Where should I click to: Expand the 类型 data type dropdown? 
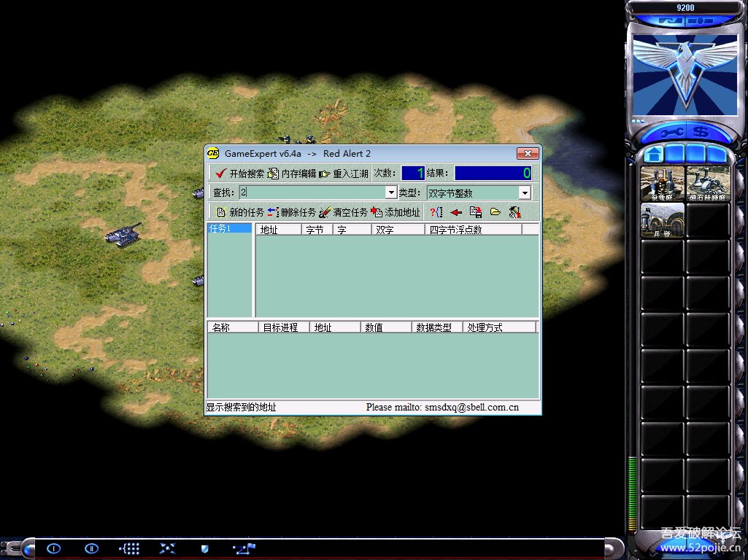525,192
